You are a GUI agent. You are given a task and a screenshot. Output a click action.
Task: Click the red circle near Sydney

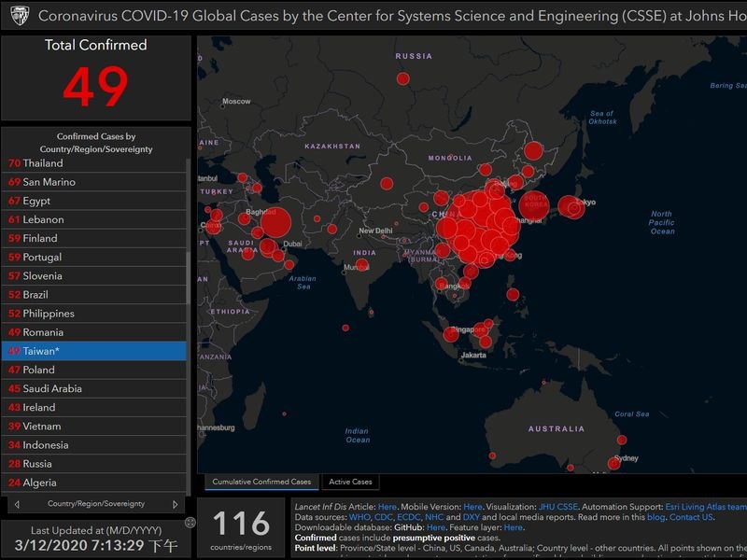pyautogui.click(x=614, y=463)
